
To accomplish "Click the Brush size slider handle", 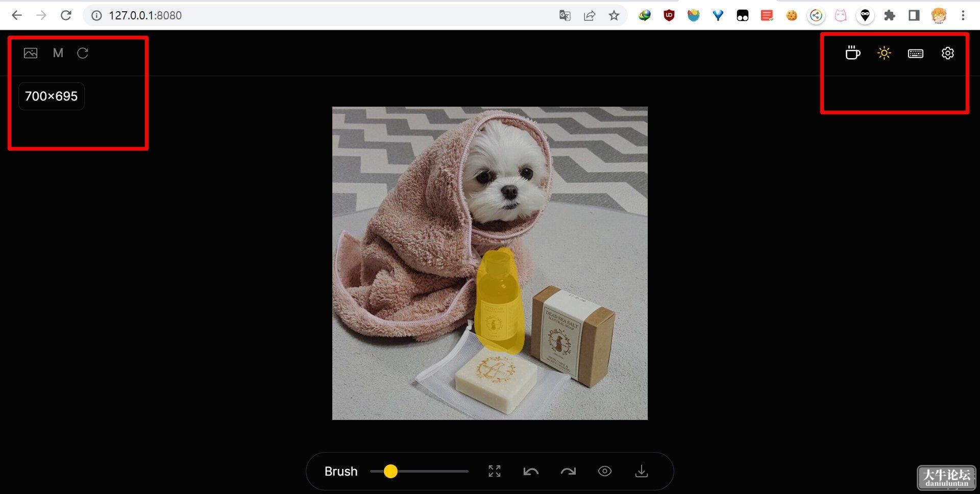I will coord(390,471).
